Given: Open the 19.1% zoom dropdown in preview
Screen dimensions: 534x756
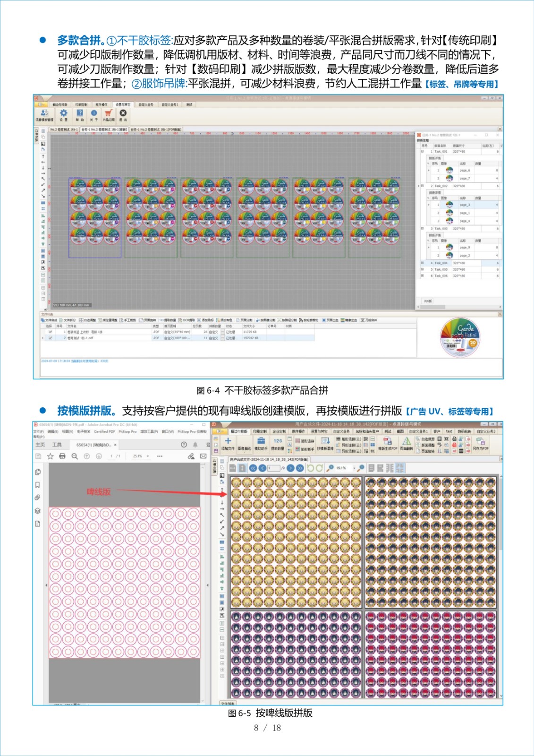Looking at the screenshot, I should 354,468.
